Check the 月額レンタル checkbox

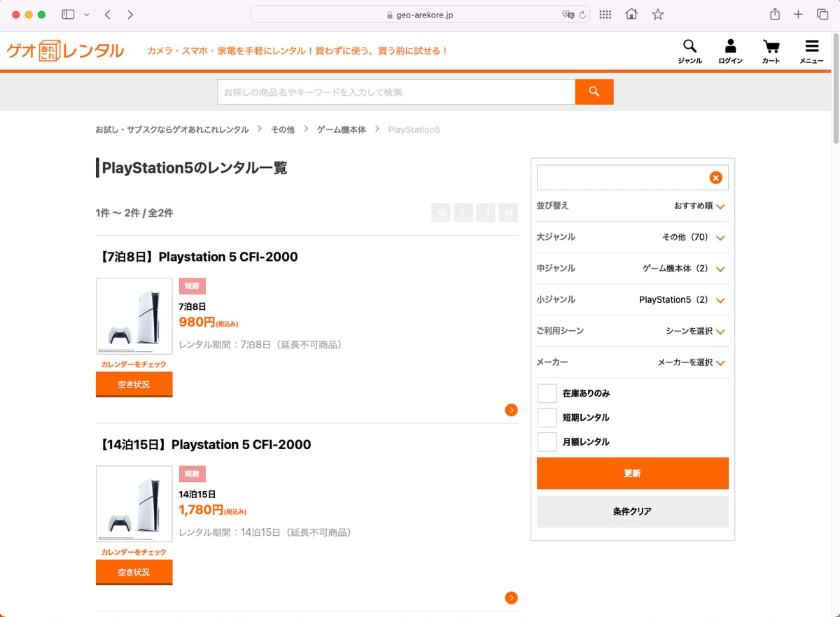point(547,442)
